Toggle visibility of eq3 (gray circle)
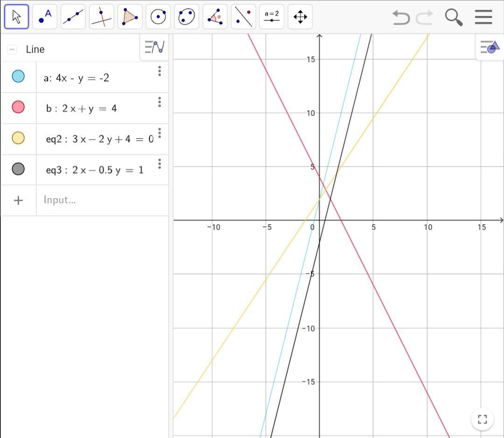 coord(18,169)
